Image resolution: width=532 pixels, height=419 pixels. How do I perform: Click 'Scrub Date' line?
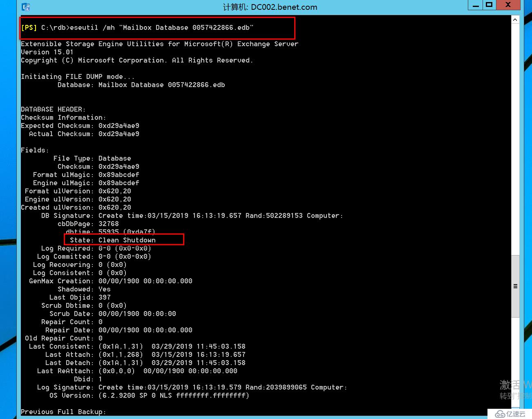(112, 314)
